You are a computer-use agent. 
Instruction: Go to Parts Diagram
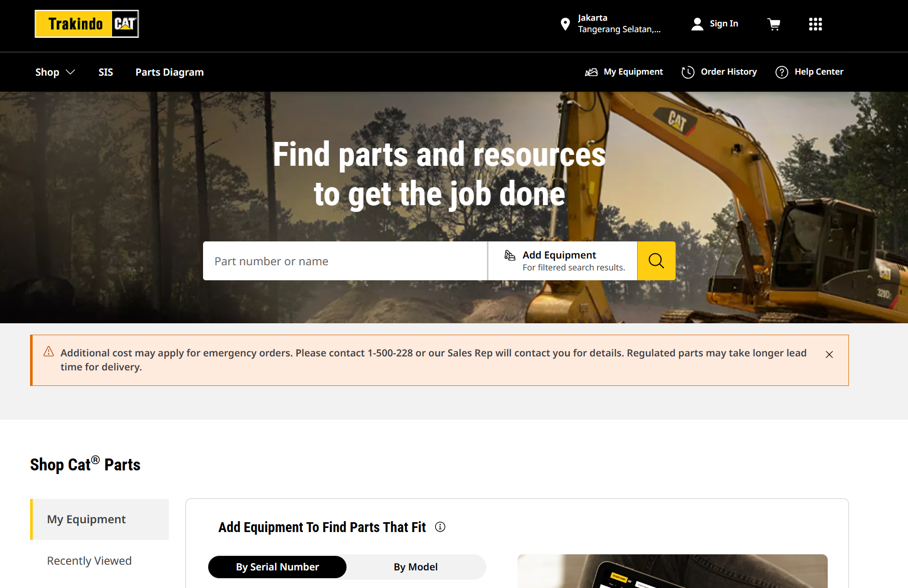(169, 72)
